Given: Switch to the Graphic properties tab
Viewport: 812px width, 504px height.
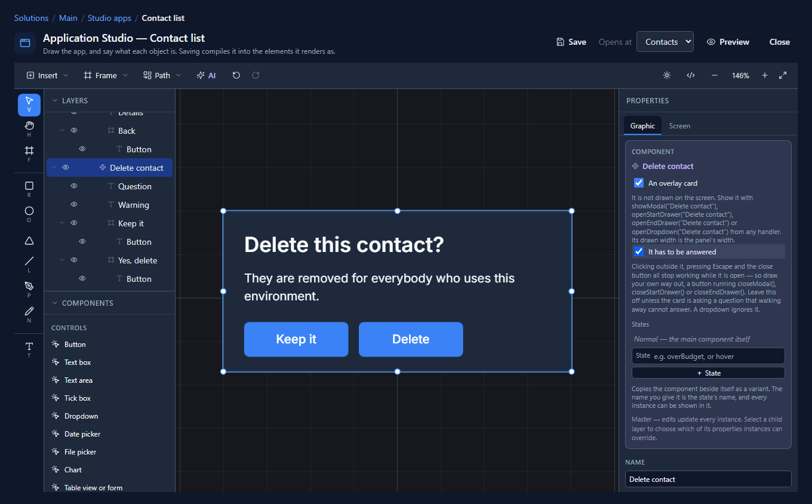Looking at the screenshot, I should click(x=642, y=126).
